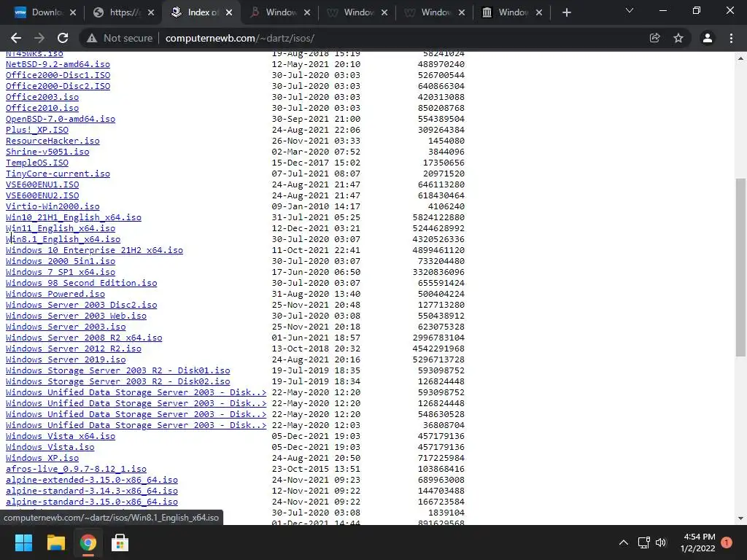
Task: Click the vertical scrollbar thumb
Action: coord(740,267)
